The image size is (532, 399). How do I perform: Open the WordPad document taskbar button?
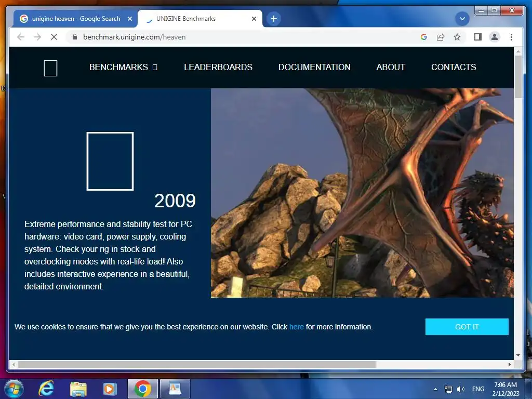point(175,389)
